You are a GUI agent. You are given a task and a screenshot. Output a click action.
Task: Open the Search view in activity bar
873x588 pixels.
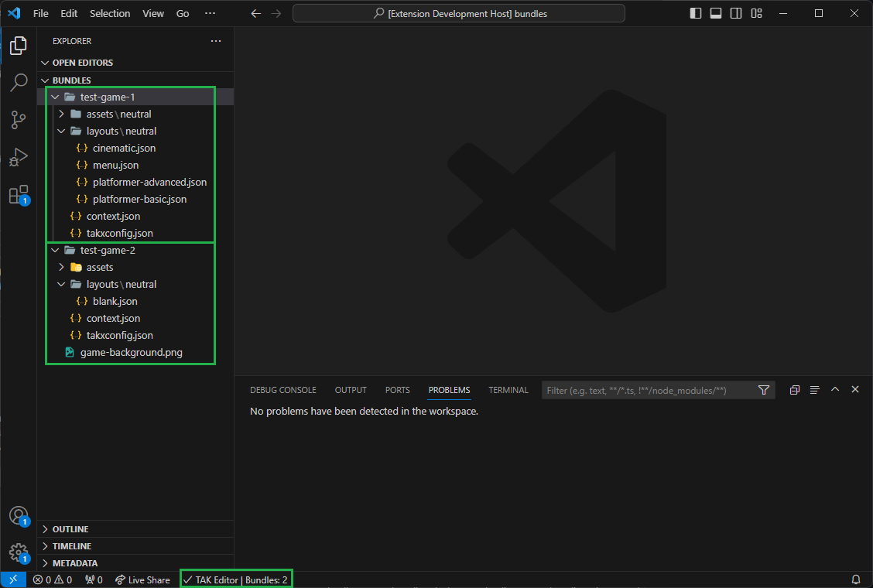[19, 83]
